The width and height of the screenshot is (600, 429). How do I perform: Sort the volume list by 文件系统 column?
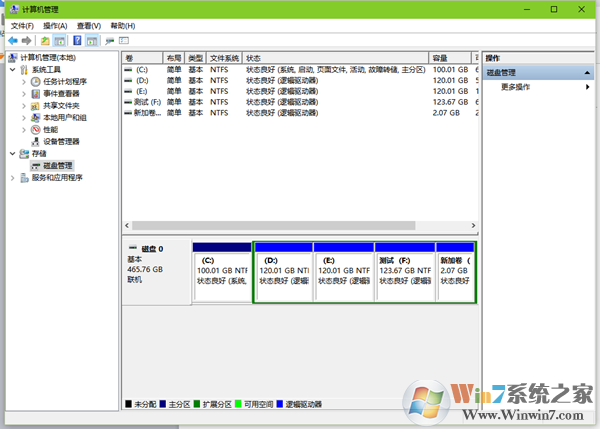(x=225, y=58)
